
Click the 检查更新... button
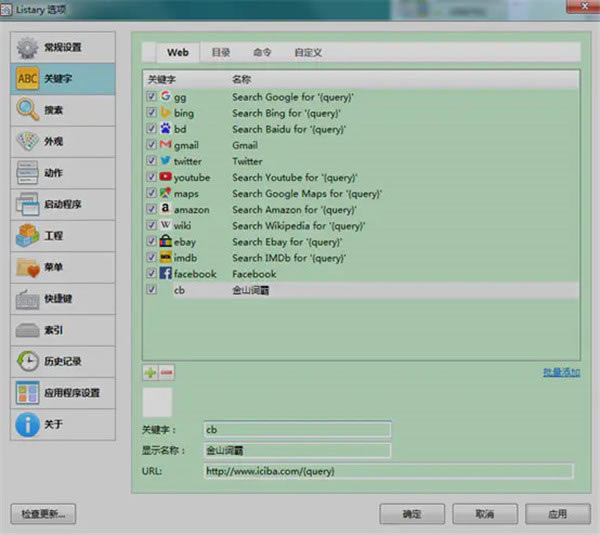tap(43, 514)
